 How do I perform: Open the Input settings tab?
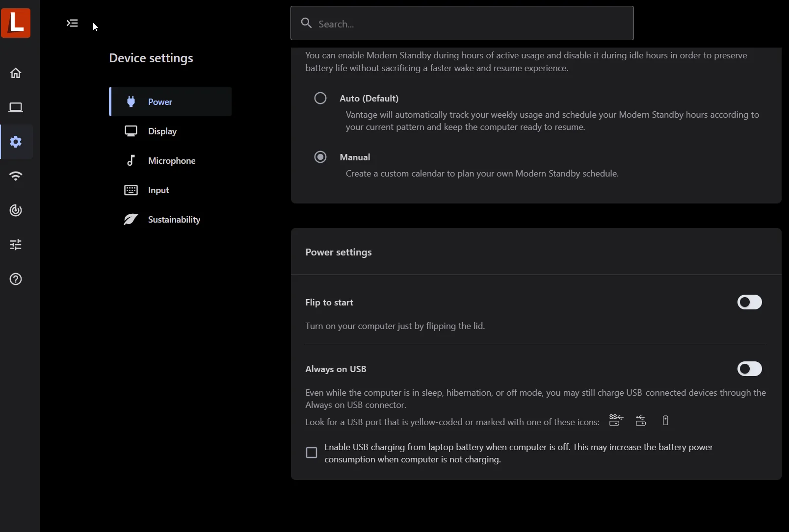coord(170,190)
